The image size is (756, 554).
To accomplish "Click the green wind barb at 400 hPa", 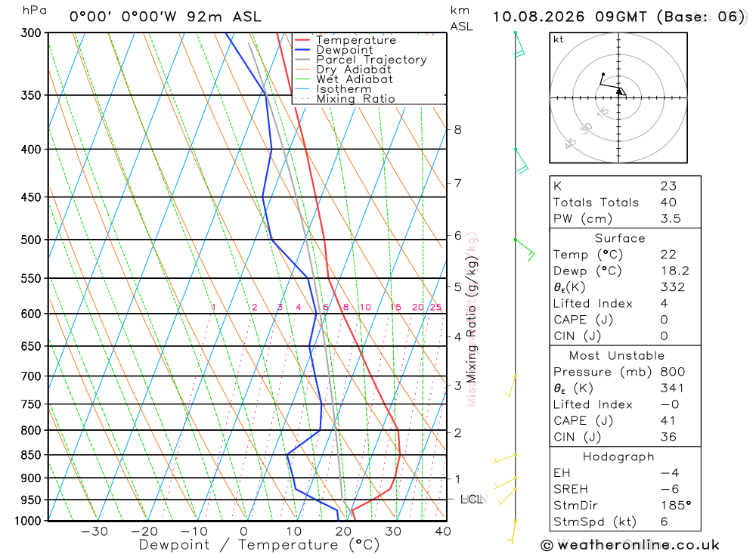I will click(x=521, y=160).
